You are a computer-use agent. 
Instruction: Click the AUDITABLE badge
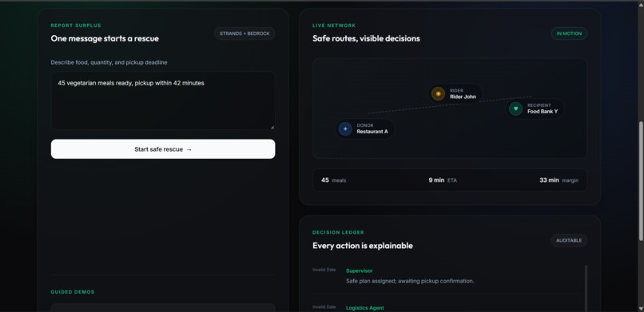[569, 241]
